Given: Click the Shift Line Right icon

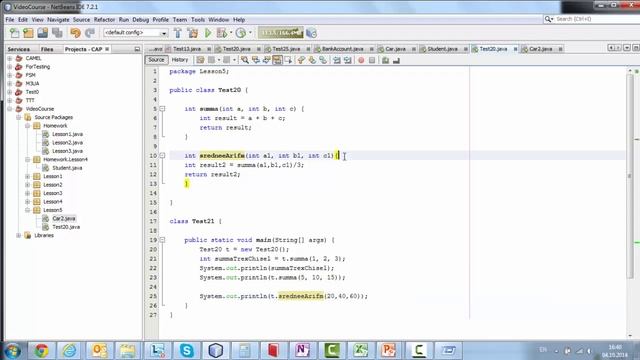Looking at the screenshot, I should pos(348,60).
